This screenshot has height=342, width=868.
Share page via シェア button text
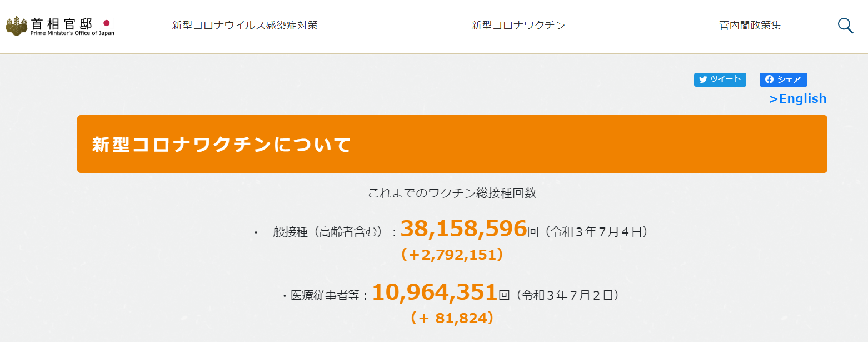coord(789,80)
